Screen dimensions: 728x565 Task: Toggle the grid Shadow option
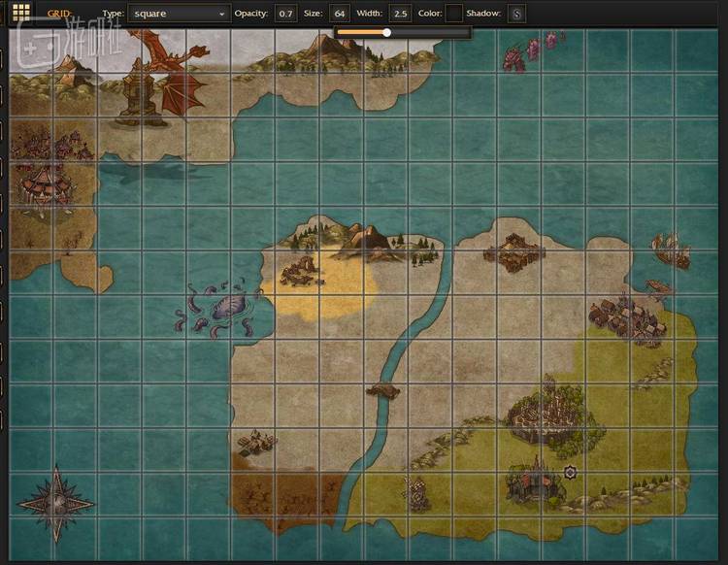coord(516,14)
